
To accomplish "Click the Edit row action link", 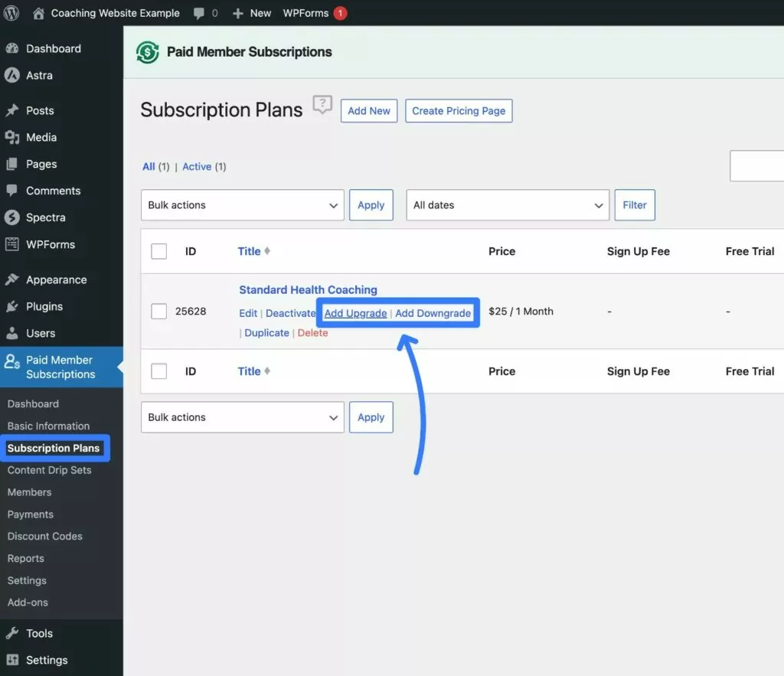I will [x=248, y=313].
